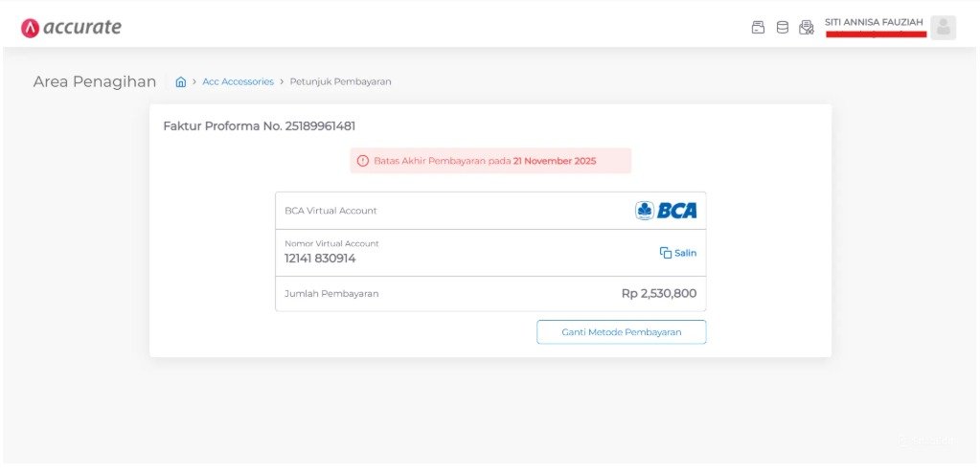Click the BCA Virtual Account row label
The image size is (980, 474).
(x=330, y=211)
